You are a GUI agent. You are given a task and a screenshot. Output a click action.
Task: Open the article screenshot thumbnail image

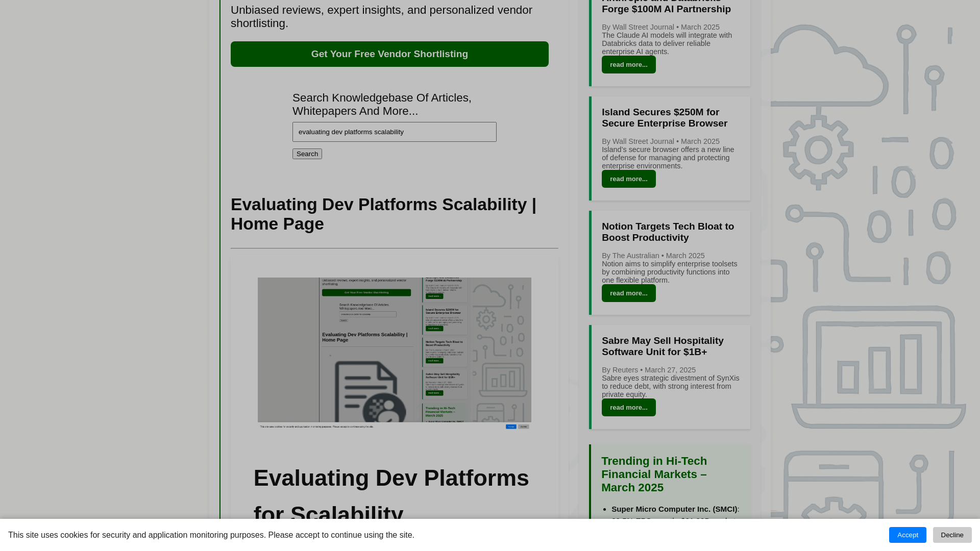(x=394, y=354)
